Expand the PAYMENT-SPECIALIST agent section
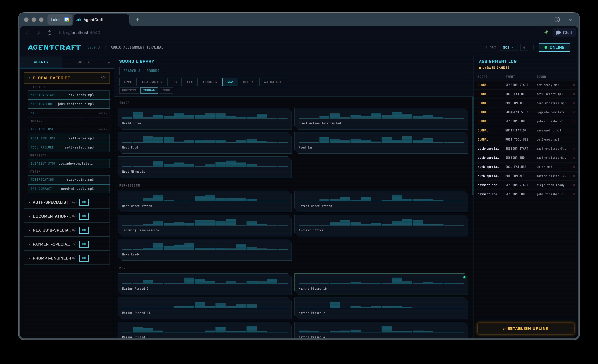 (29, 244)
